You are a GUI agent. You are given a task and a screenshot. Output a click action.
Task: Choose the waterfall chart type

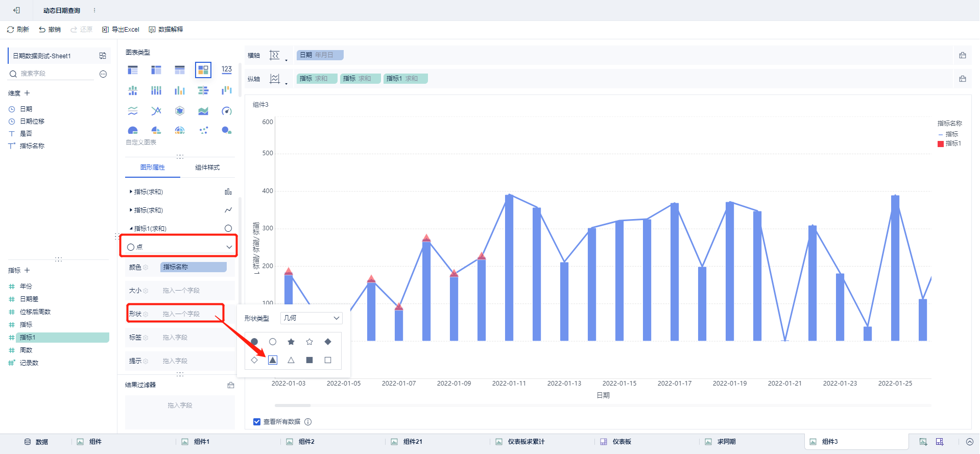coord(227,90)
